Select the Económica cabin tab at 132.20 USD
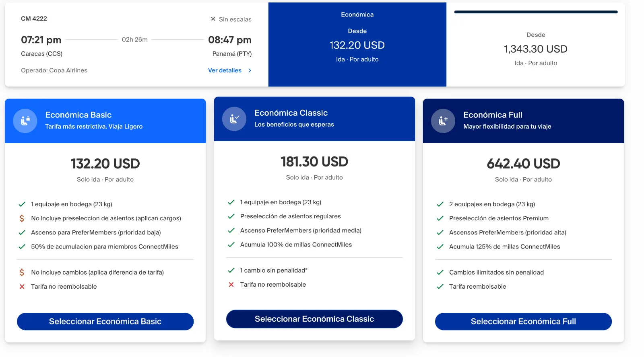 click(x=357, y=44)
